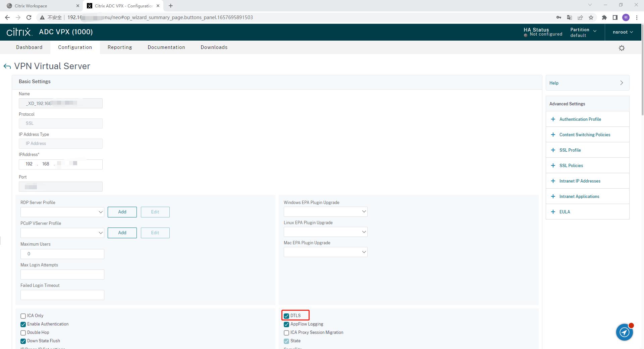Check ICA Proxy Session Migration
The height and width of the screenshot is (349, 644).
tap(286, 333)
